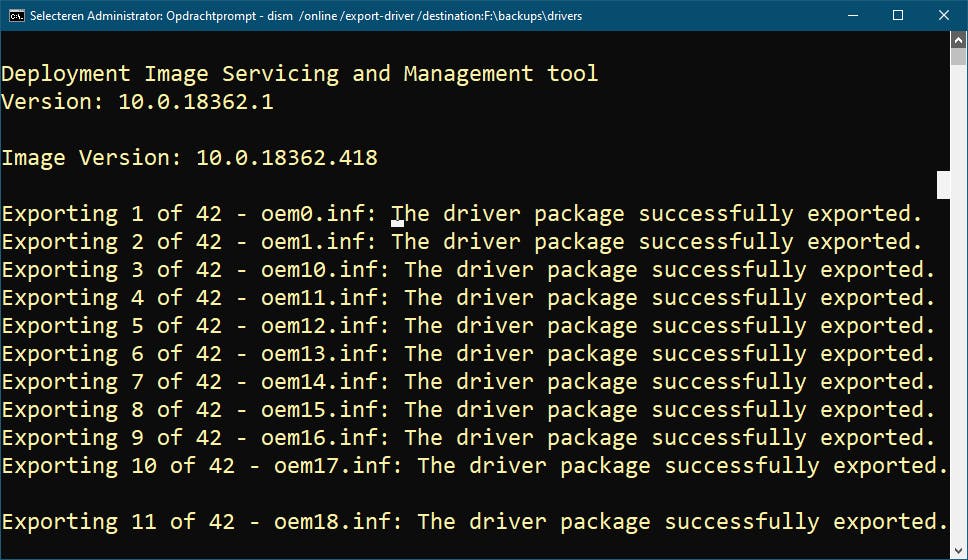Image resolution: width=968 pixels, height=560 pixels.
Task: Click the 'Deployment Image Servicing and Management tool' line
Action: tap(300, 74)
